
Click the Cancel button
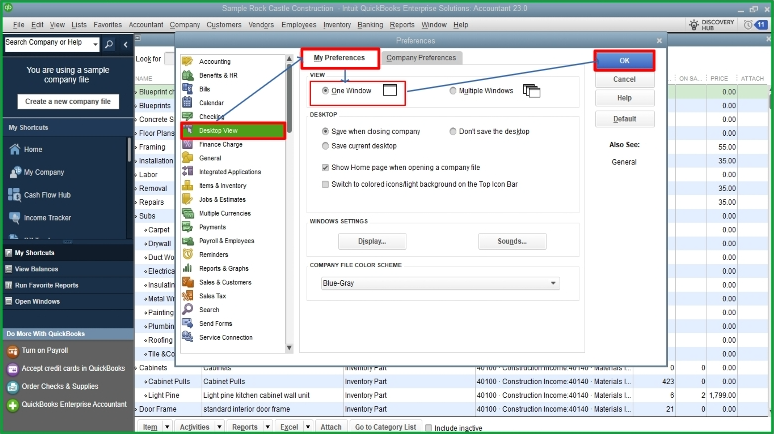(624, 79)
